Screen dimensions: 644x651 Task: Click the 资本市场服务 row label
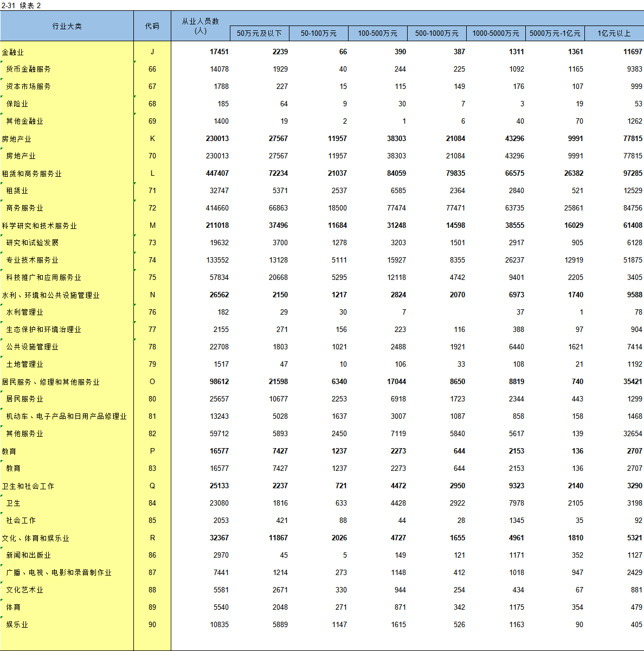28,87
